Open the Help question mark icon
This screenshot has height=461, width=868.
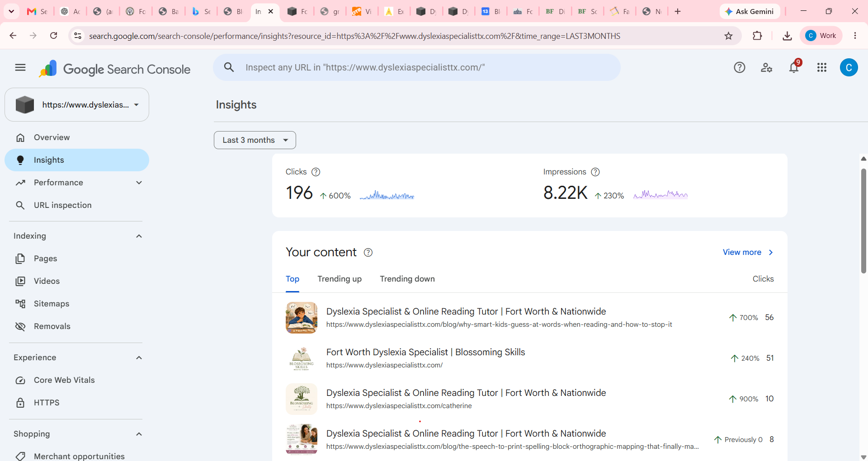click(x=740, y=68)
